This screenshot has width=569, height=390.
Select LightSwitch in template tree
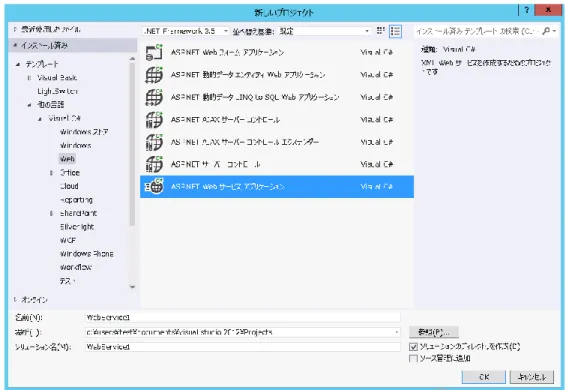click(x=57, y=91)
